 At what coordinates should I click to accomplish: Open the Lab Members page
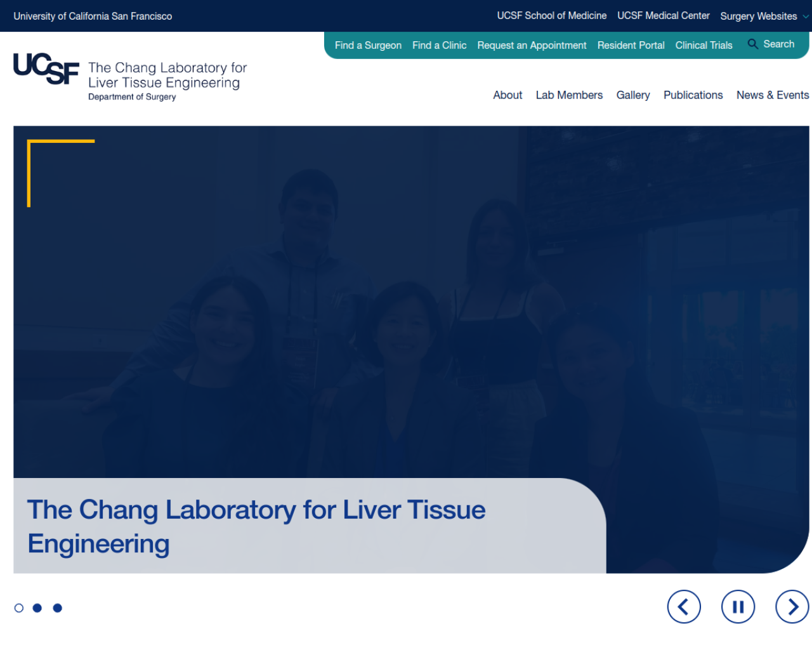click(569, 95)
